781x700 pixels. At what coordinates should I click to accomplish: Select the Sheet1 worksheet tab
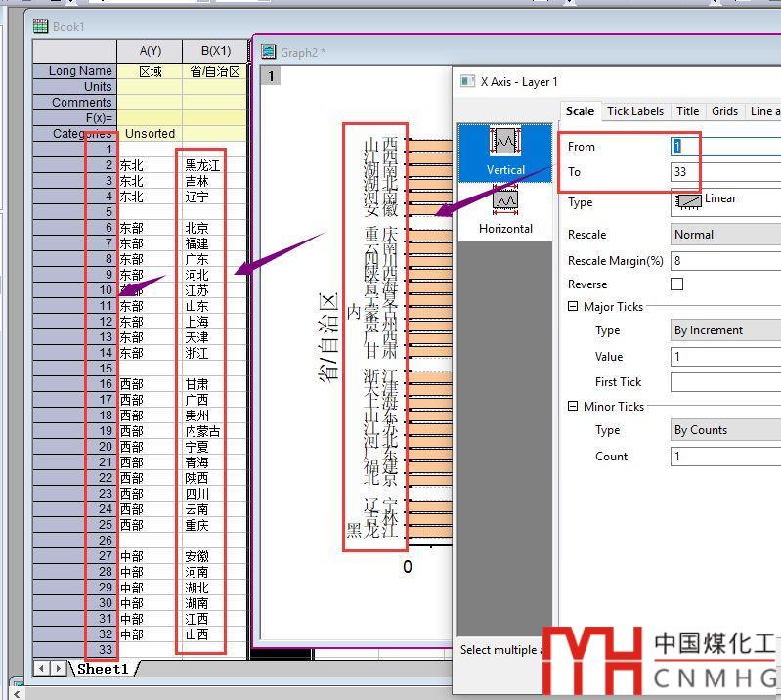pyautogui.click(x=103, y=669)
